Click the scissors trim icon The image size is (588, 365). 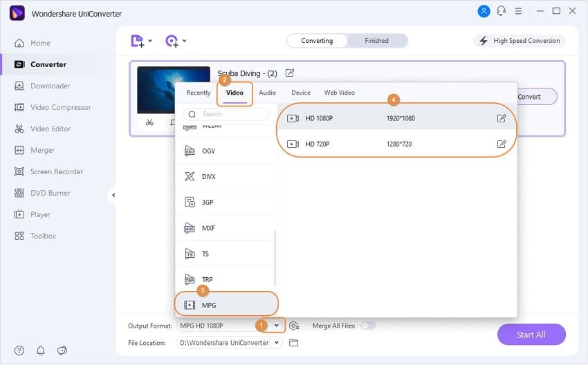click(149, 122)
